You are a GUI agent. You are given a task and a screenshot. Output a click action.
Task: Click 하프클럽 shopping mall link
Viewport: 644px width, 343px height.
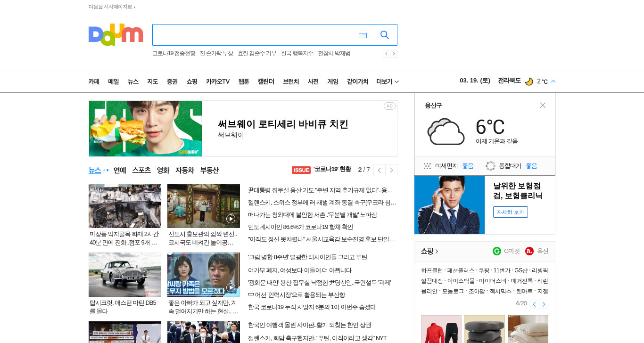click(x=432, y=270)
